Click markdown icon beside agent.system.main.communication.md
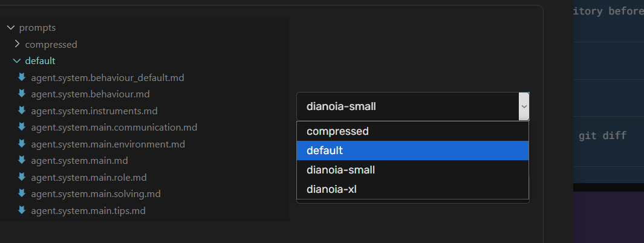This screenshot has width=644, height=243. 22,128
